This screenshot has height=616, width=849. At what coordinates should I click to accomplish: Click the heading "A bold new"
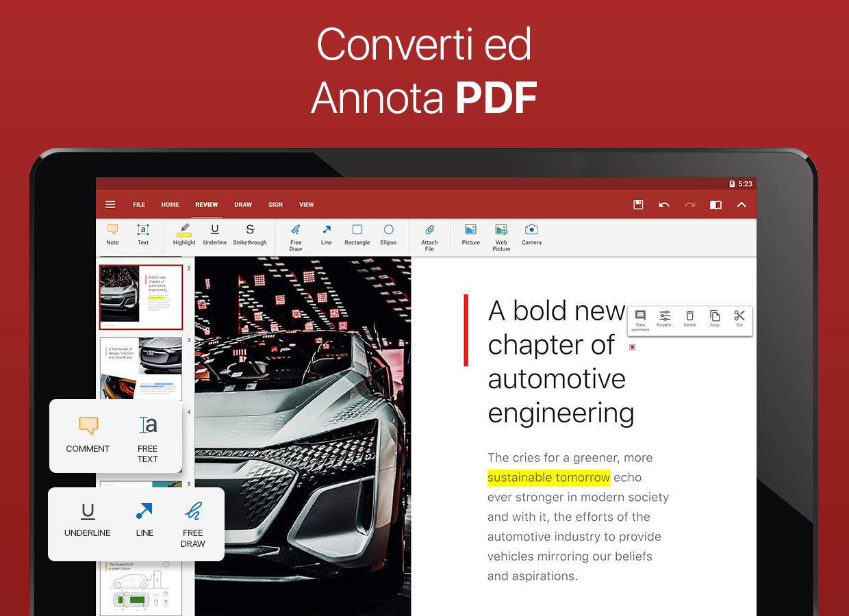557,311
